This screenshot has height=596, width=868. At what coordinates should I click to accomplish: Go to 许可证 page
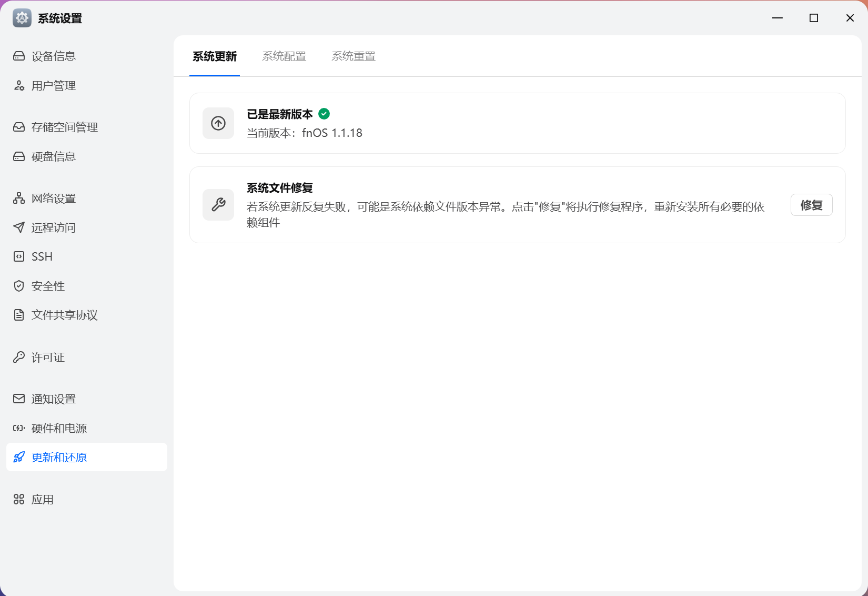tap(87, 357)
